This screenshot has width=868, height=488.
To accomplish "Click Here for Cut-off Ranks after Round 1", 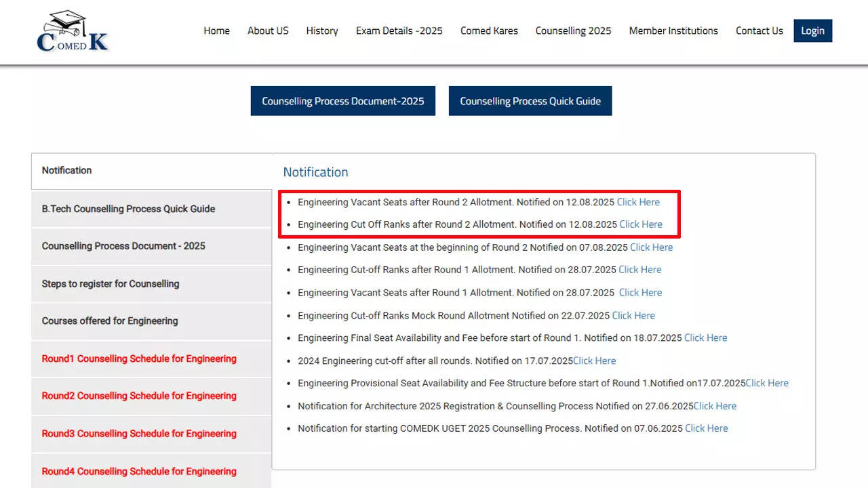I will tap(640, 270).
